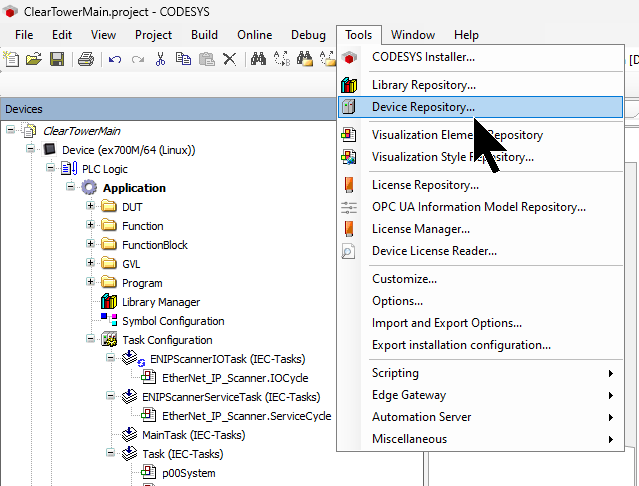Viewport: 639px width, 486px height.
Task: Open Library Manager in device tree
Action: [160, 302]
